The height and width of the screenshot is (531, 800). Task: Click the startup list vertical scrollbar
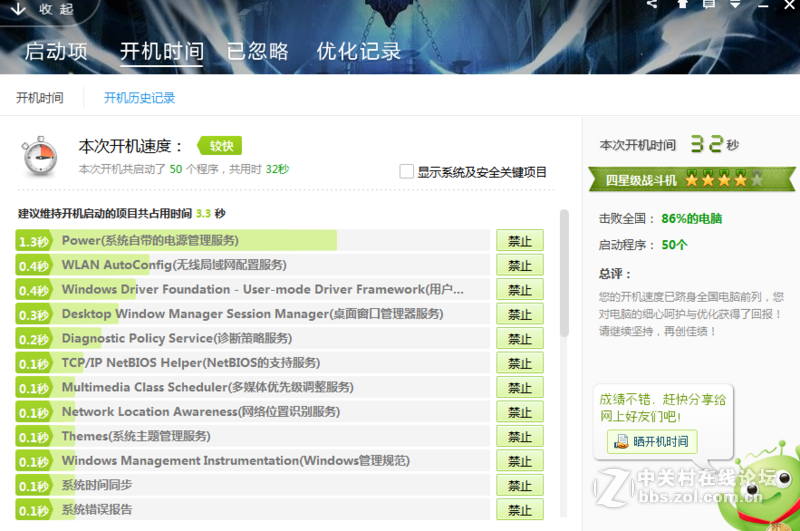coord(564,273)
